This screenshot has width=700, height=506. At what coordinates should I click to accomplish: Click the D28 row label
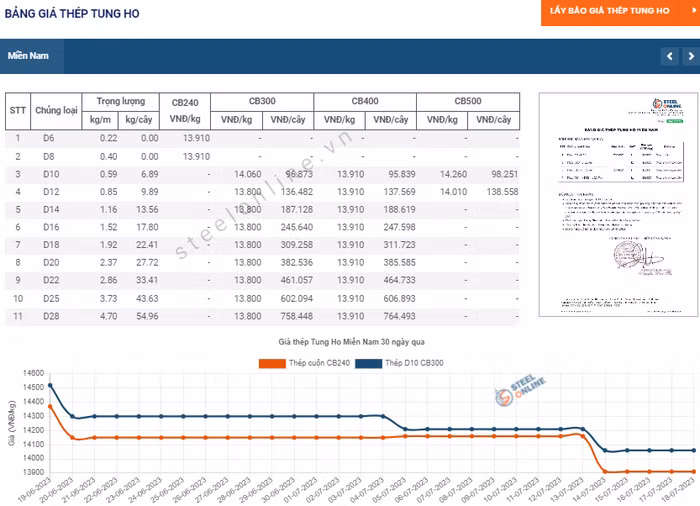point(51,316)
